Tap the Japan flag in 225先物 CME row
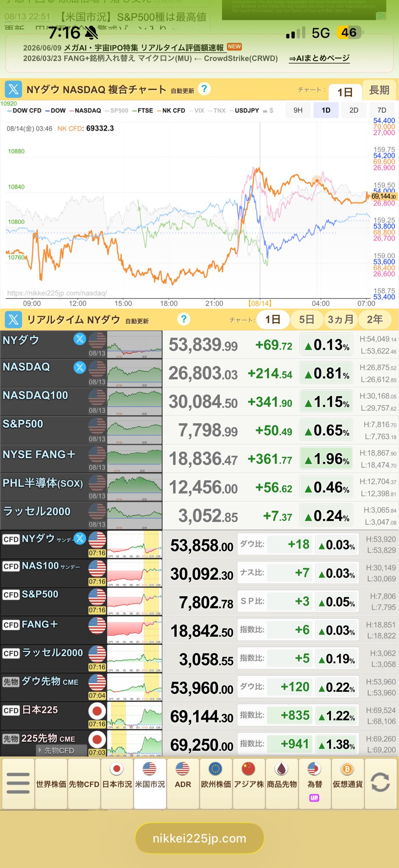This screenshot has height=868, width=399. (x=97, y=740)
